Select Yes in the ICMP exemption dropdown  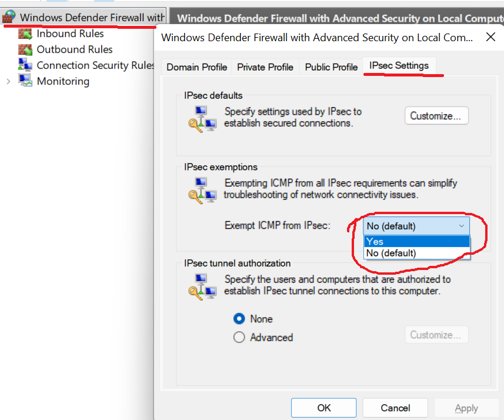point(416,241)
